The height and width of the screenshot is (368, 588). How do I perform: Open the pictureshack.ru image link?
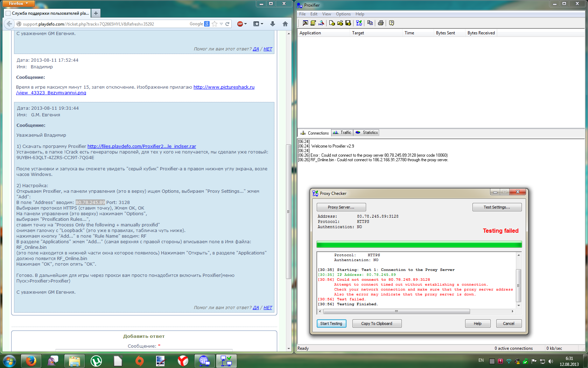135,90
